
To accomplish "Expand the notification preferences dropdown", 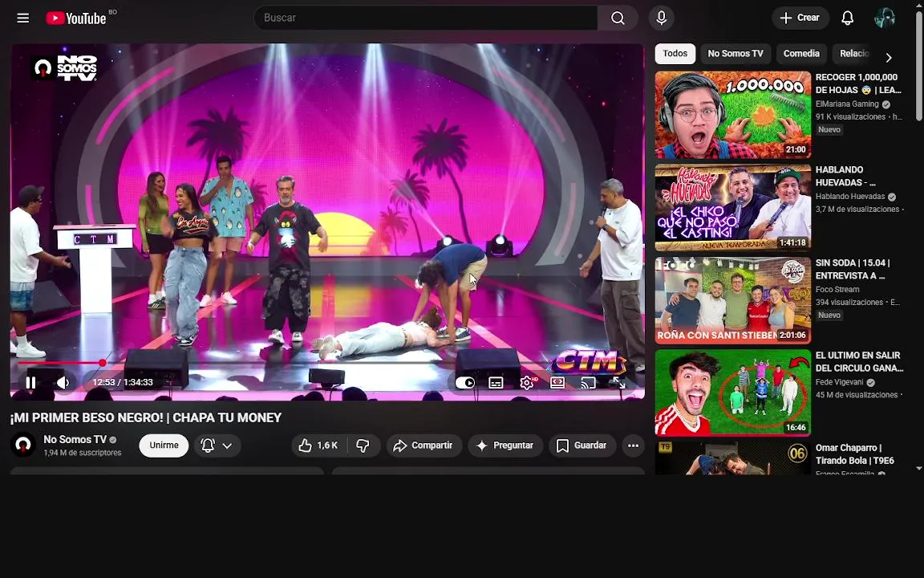I will (x=217, y=446).
